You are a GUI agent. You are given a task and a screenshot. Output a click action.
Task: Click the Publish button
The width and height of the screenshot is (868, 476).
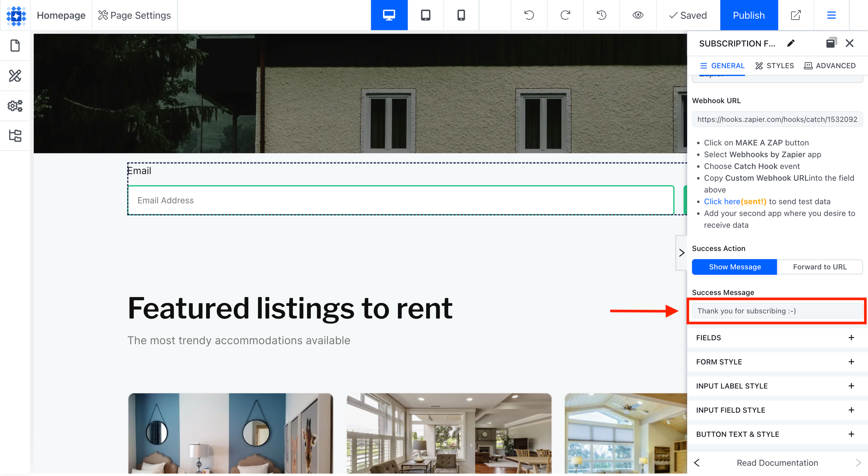coord(749,15)
